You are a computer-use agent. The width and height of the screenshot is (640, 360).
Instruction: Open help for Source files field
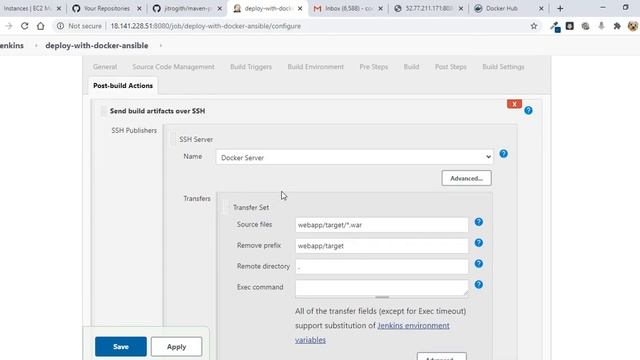pos(478,222)
